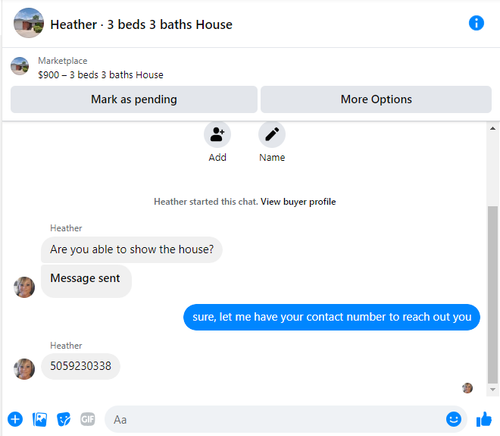Click scrollbar up arrow
The width and height of the screenshot is (500, 436).
[493, 129]
